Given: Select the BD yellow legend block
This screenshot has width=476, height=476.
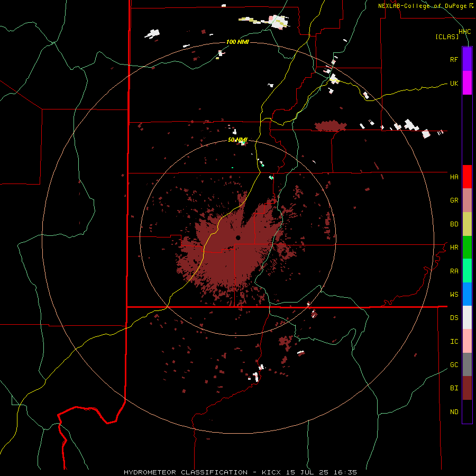Looking at the screenshot, I should pyautogui.click(x=467, y=224).
